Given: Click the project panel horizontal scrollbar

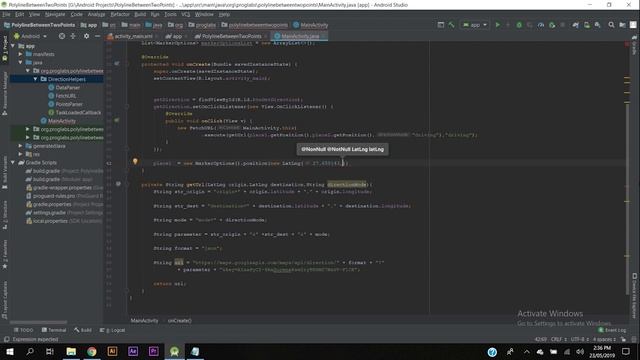Looking at the screenshot, I should pos(39,322).
